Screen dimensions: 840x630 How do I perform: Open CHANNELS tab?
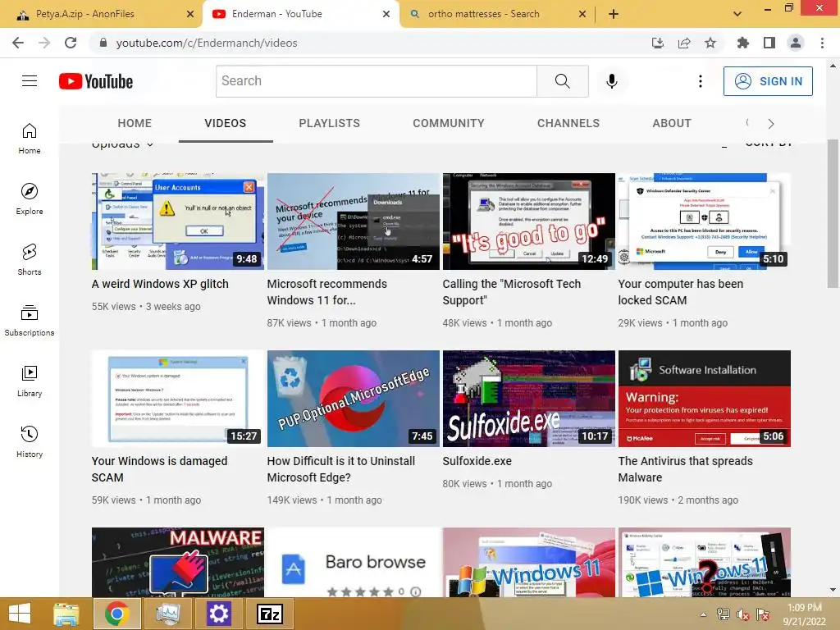pos(568,123)
